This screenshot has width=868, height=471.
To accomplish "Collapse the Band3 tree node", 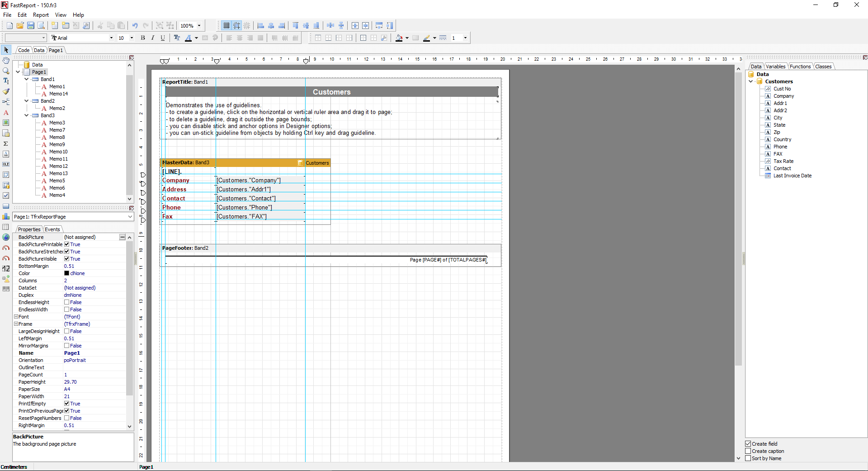I will [27, 115].
